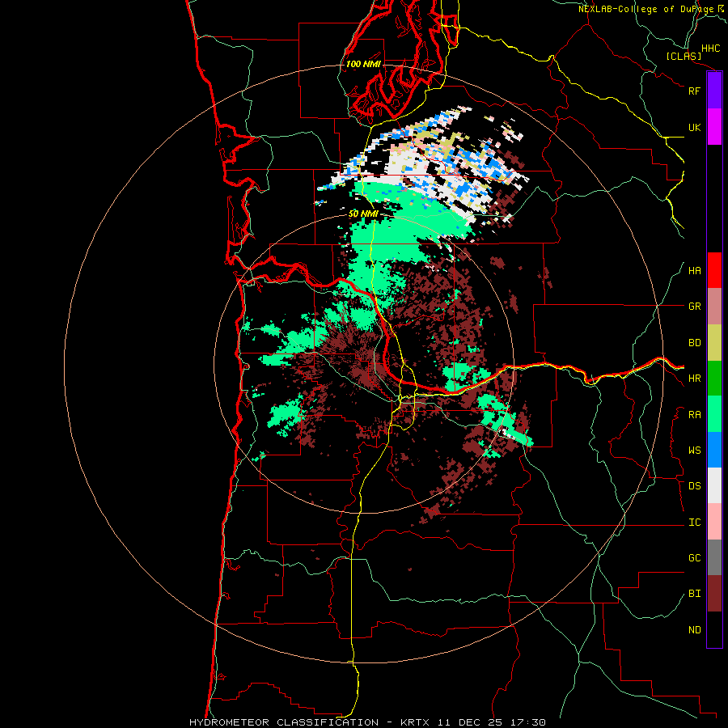Select the DS white legend swatch

(x=714, y=485)
